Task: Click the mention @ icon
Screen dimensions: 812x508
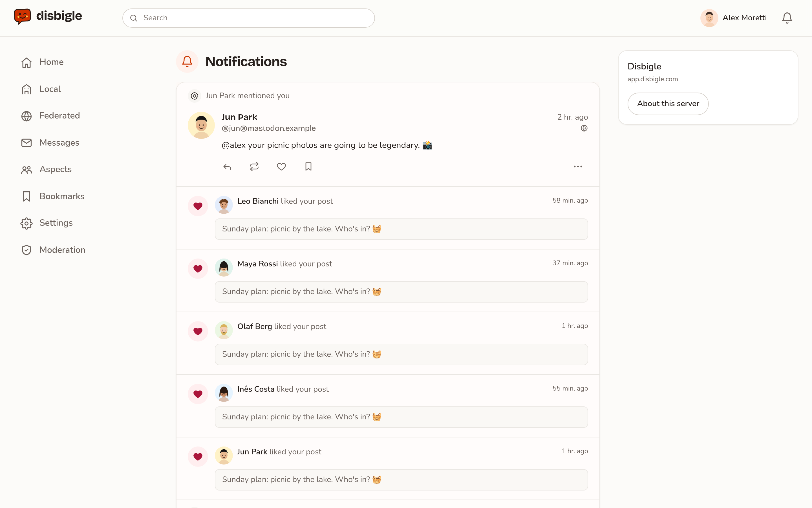Action: pos(194,96)
